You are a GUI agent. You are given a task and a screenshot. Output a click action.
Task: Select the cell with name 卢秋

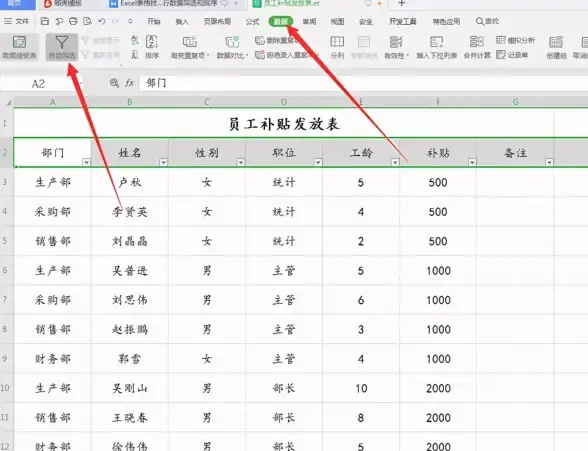130,182
